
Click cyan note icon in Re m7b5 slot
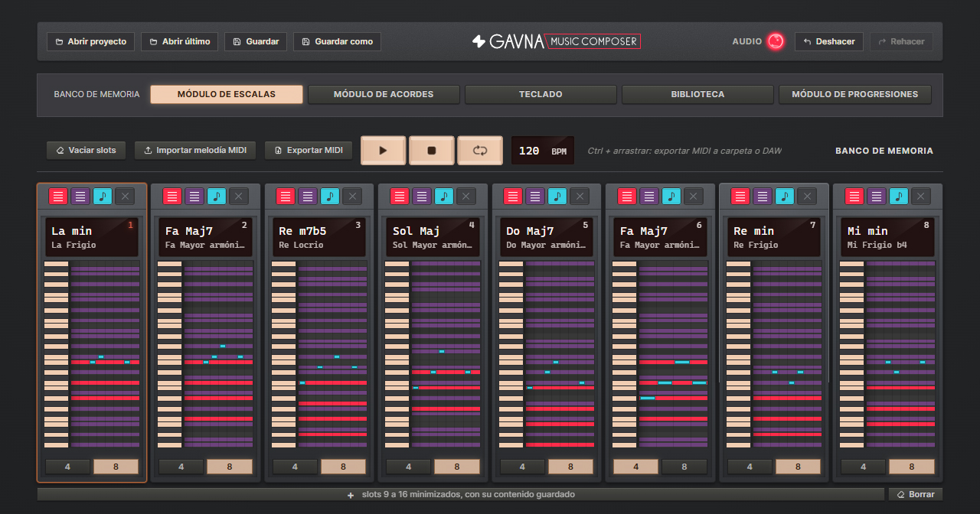click(330, 197)
